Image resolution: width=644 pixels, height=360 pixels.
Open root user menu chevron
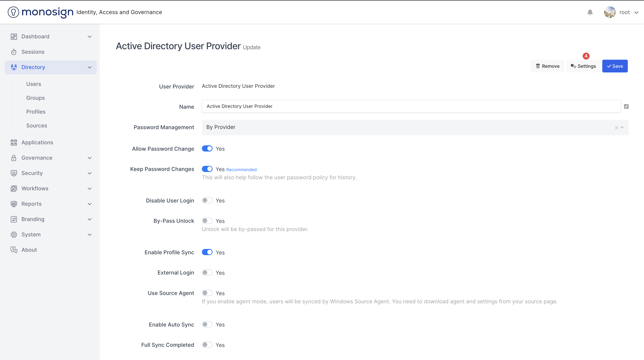pos(636,13)
